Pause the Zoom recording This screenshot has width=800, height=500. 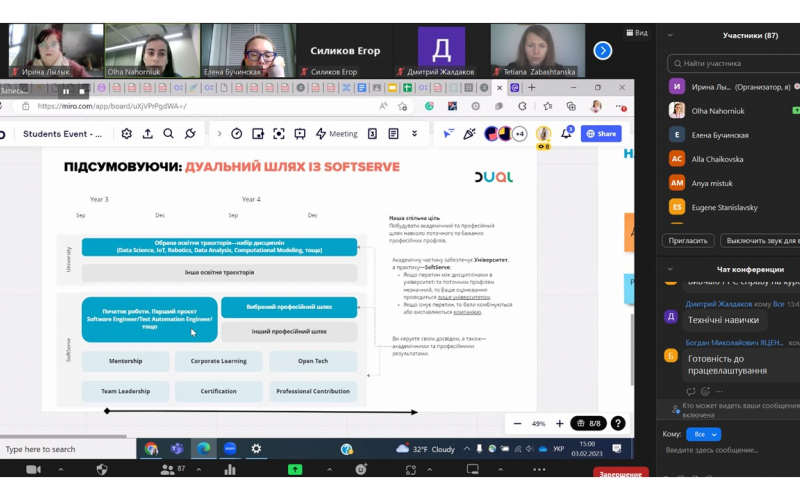[66, 91]
